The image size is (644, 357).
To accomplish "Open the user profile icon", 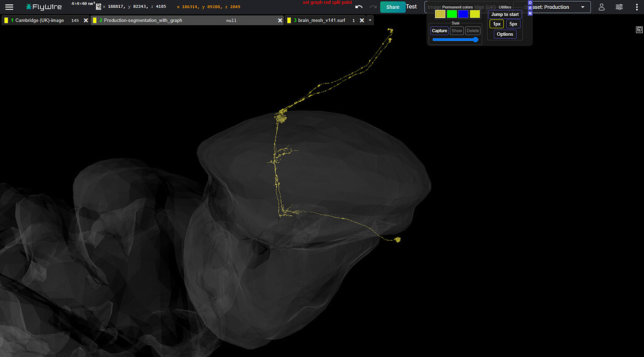I will pos(601,7).
